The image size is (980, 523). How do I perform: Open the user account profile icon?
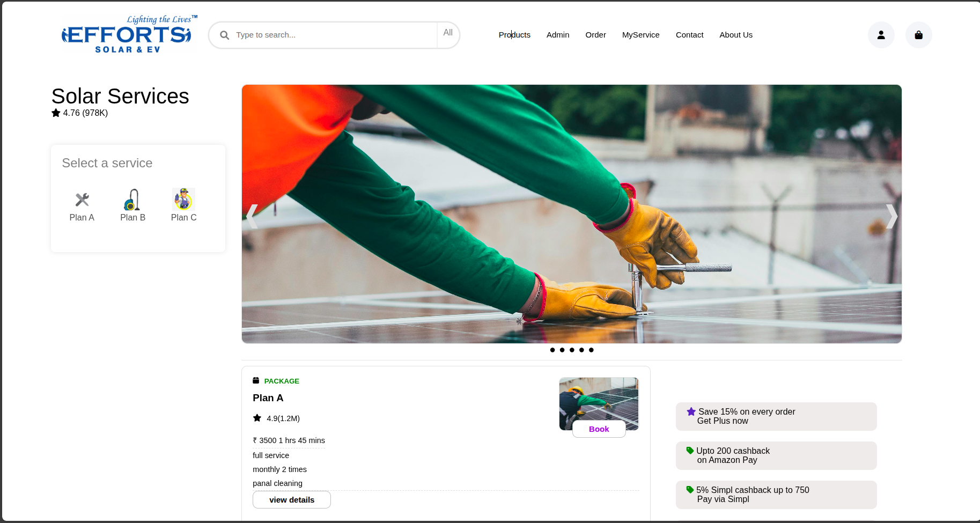(881, 35)
